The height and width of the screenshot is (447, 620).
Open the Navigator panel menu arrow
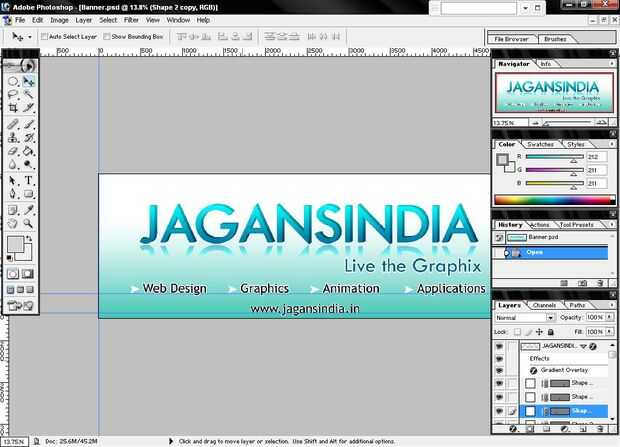point(612,63)
